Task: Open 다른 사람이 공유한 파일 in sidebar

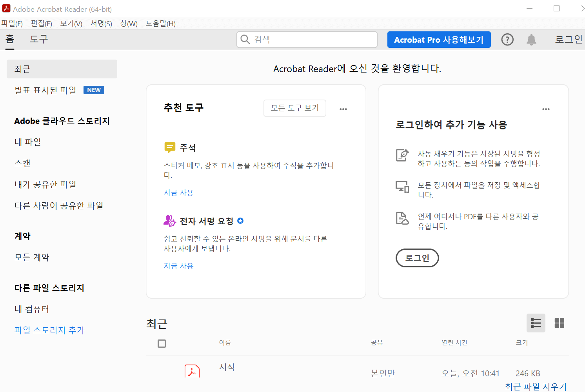Action: [59, 205]
